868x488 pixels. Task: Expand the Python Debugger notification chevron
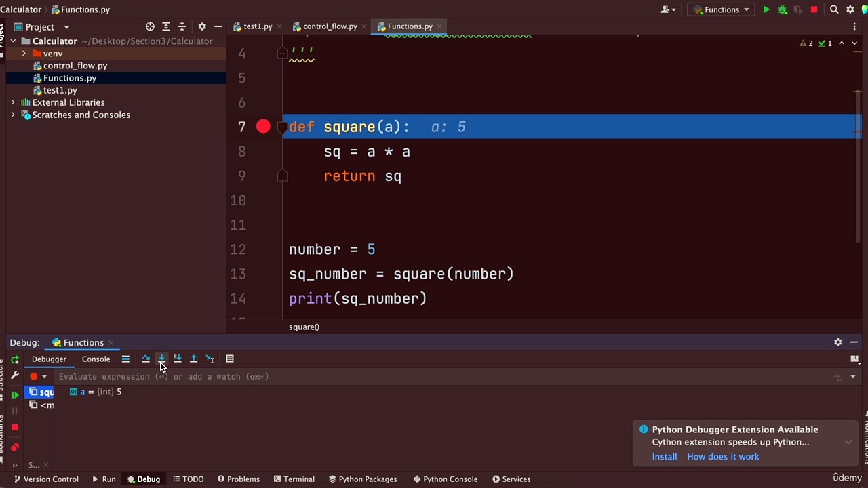[x=848, y=443]
